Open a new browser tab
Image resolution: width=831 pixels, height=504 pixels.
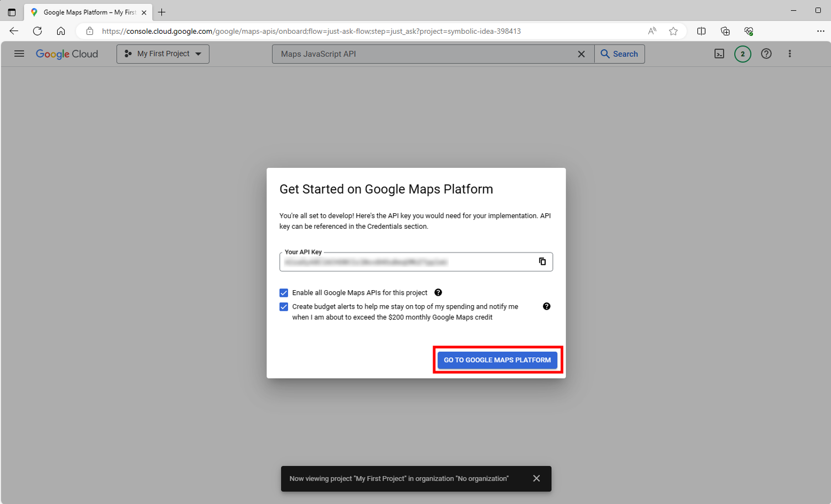(x=161, y=12)
